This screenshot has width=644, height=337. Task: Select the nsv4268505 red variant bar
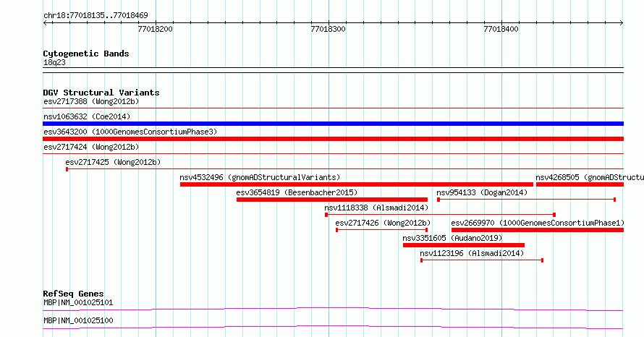[580, 184]
